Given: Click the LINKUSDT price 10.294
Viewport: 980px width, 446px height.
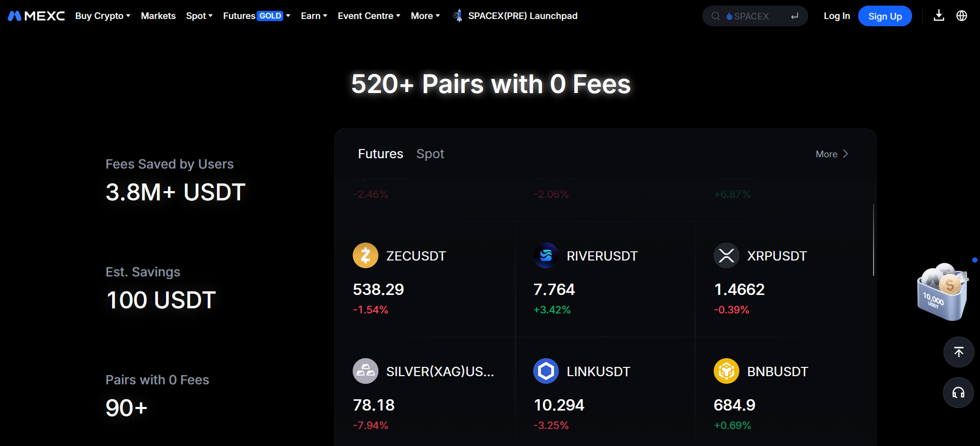Looking at the screenshot, I should [x=559, y=405].
